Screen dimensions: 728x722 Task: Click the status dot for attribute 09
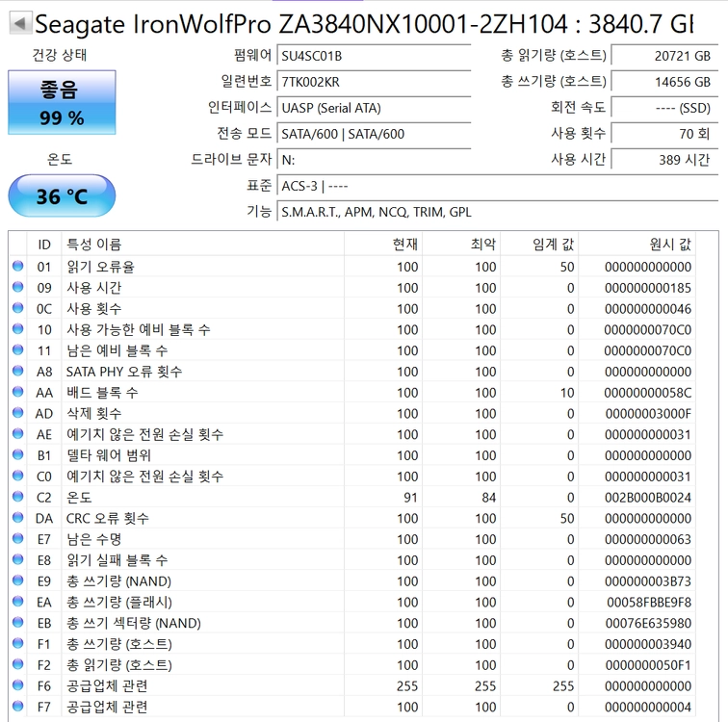(x=18, y=287)
